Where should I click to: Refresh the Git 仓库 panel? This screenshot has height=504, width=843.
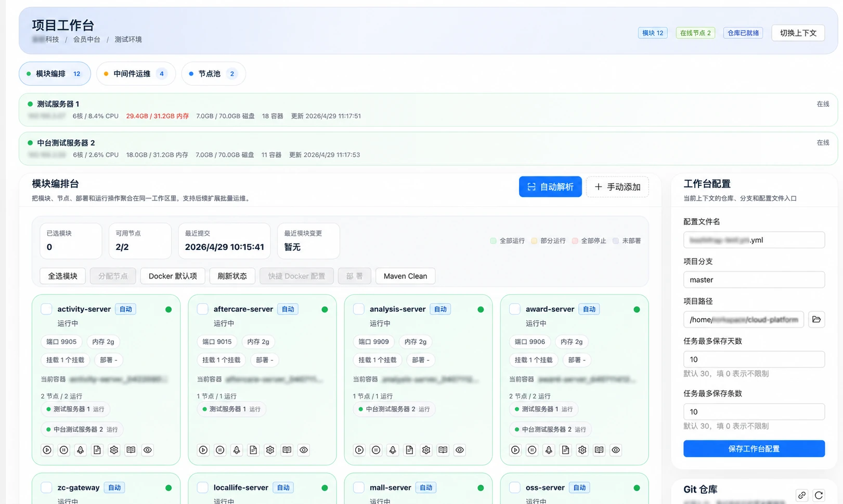click(819, 495)
